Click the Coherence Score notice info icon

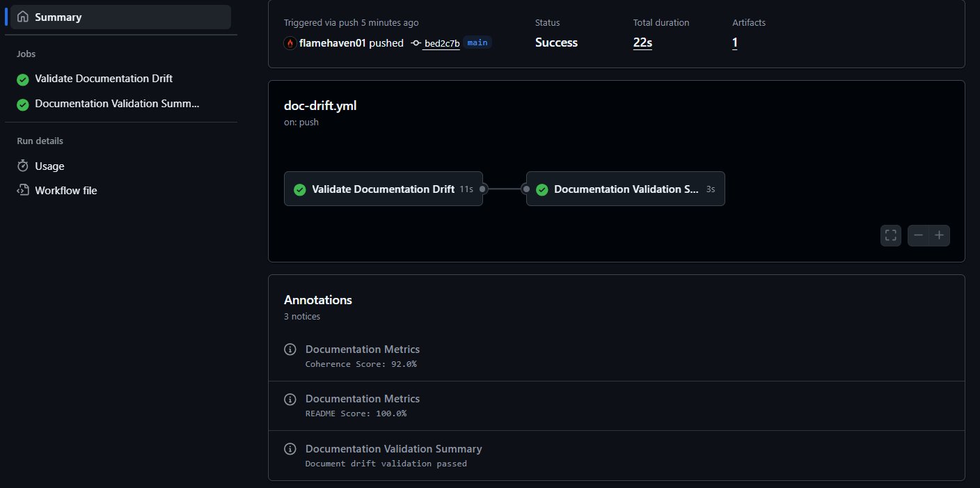click(290, 349)
